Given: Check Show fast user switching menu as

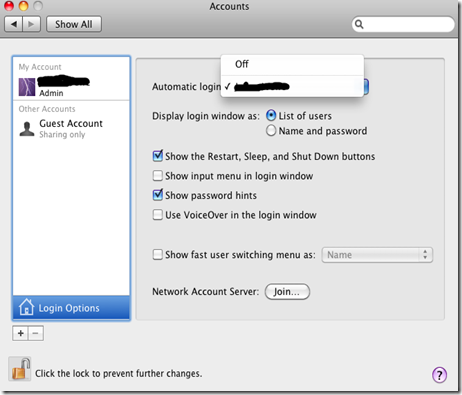Looking at the screenshot, I should [x=158, y=255].
